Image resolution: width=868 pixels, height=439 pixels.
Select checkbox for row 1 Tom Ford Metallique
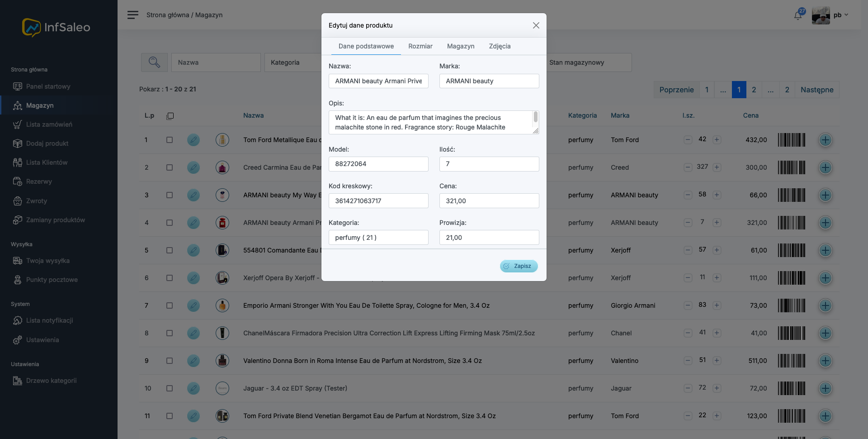click(170, 140)
